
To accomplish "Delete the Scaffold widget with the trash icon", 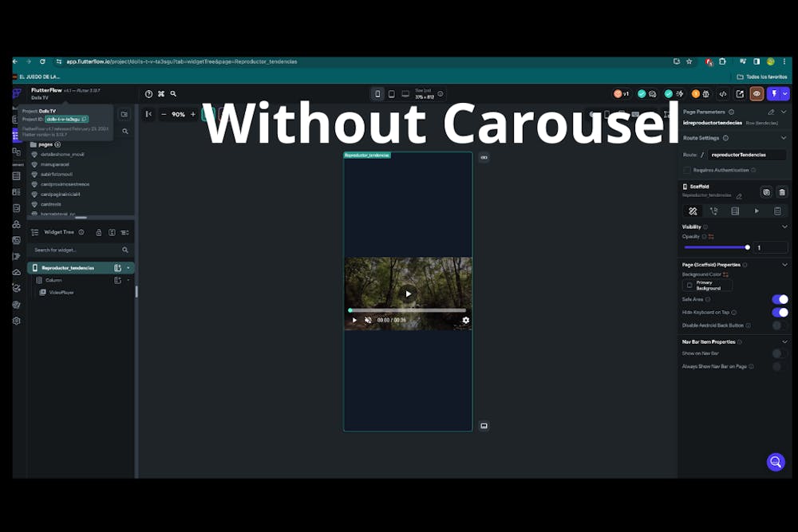I will click(x=782, y=192).
